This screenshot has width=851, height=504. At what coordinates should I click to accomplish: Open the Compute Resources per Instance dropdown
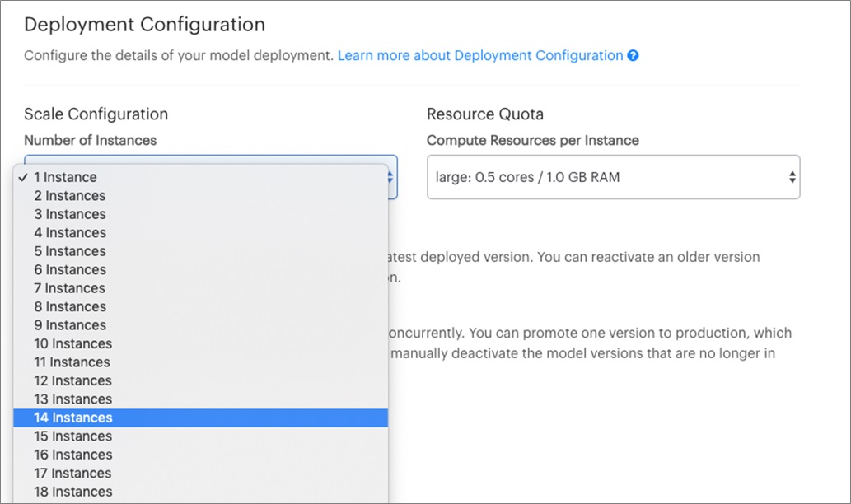[613, 177]
